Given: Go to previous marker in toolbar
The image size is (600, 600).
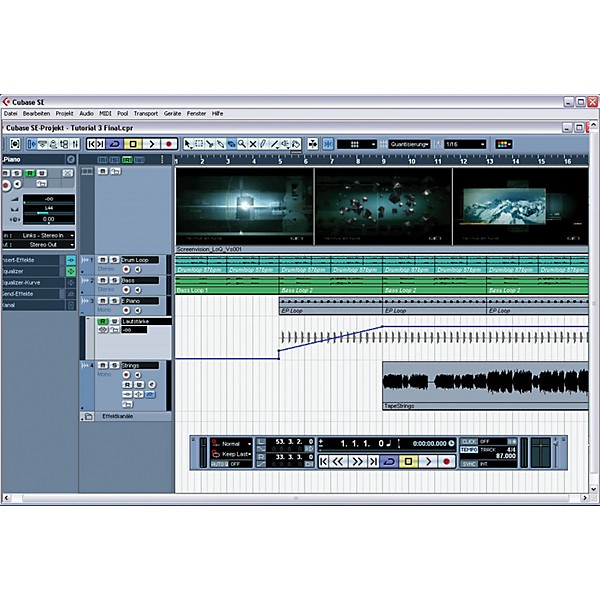Looking at the screenshot, I should pos(91,144).
